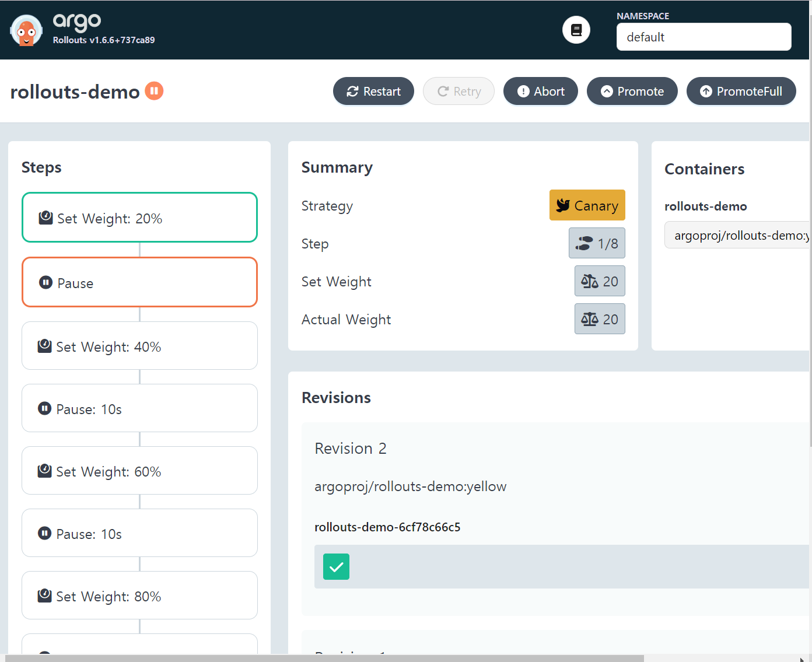Click the Actual Weight row label
Screen dimensions: 812x662
[346, 320]
